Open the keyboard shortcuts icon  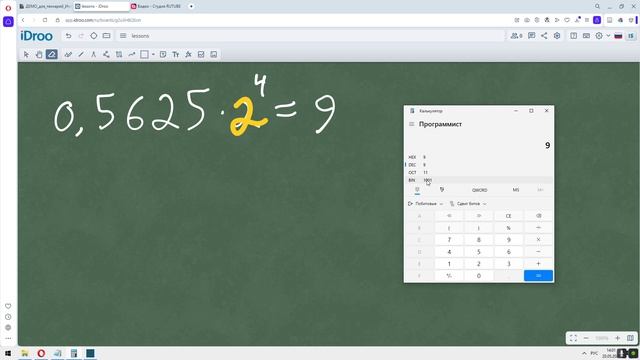coord(586,36)
